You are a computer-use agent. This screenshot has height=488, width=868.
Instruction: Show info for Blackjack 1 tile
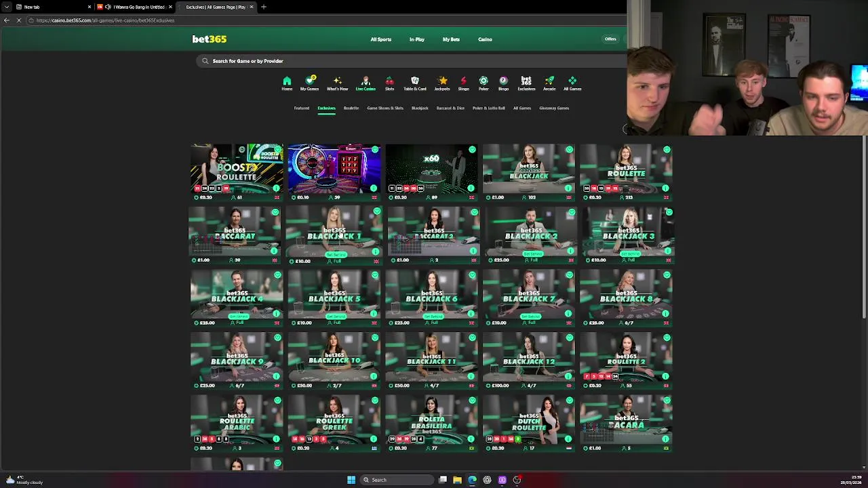376,251
